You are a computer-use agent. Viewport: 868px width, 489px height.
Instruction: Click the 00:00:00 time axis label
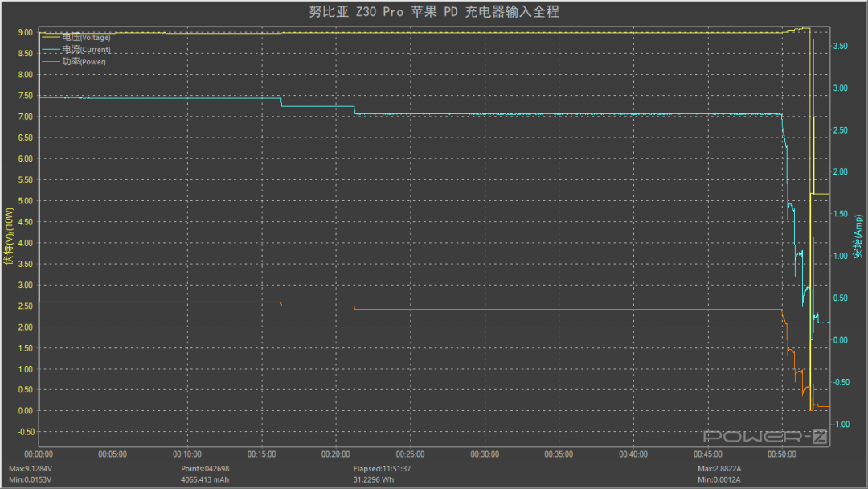[39, 454]
